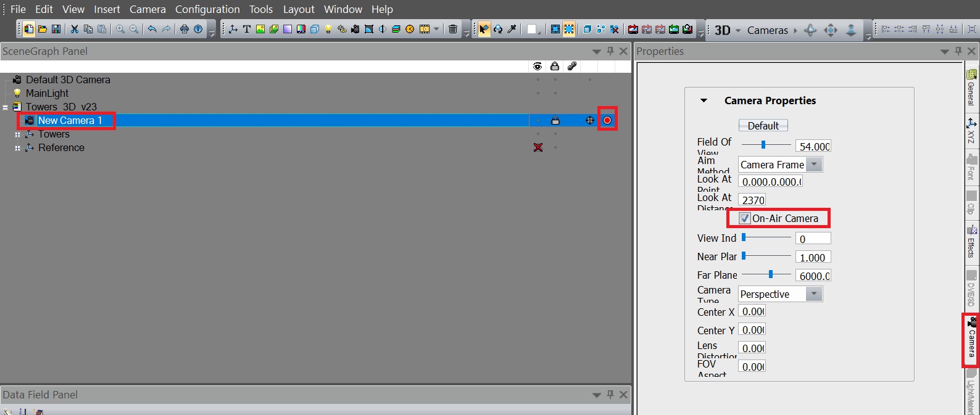This screenshot has height=415, width=980.
Task: Uncheck the On-Air Camera checkbox
Action: [x=745, y=218]
